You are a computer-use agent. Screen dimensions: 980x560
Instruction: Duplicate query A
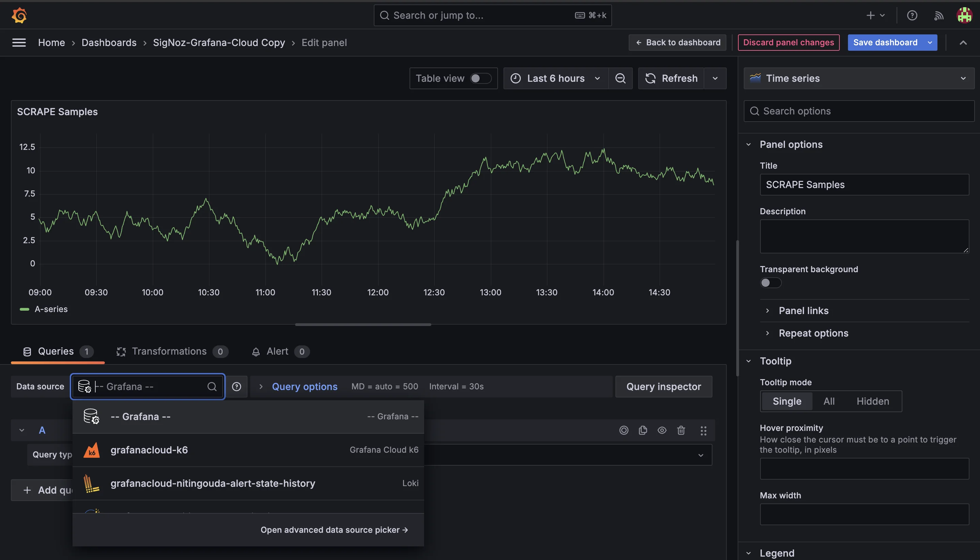(643, 430)
